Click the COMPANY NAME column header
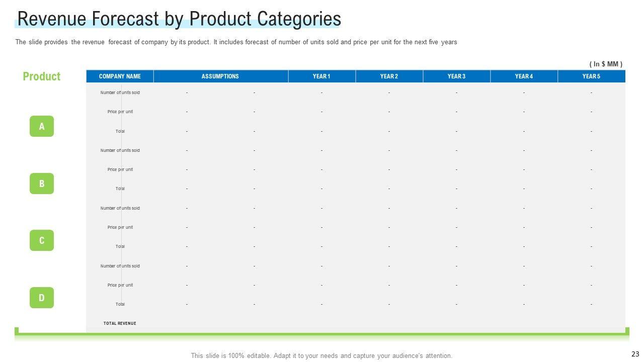The image size is (644, 362). [x=120, y=76]
